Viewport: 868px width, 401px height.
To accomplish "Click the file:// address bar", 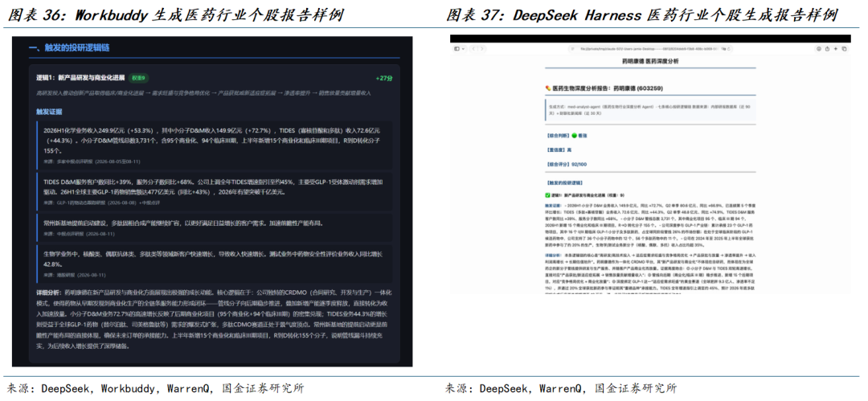I will coord(650,49).
